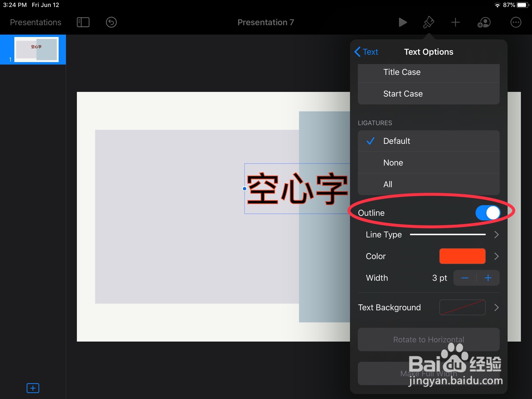Go back to Text panel
Image resolution: width=532 pixels, height=399 pixels.
(x=366, y=52)
